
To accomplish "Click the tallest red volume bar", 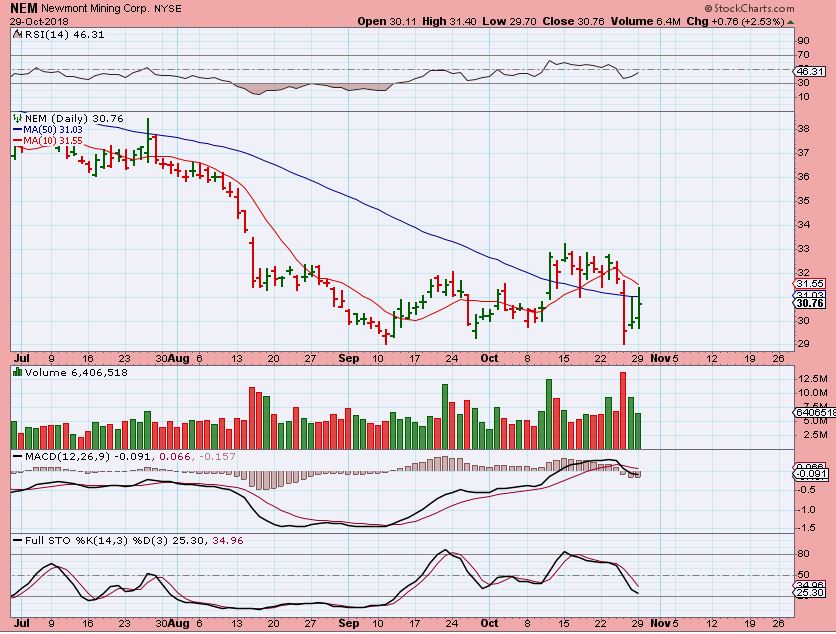I will click(623, 411).
